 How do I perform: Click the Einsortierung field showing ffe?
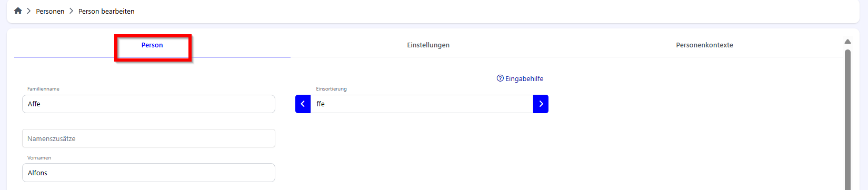click(422, 104)
